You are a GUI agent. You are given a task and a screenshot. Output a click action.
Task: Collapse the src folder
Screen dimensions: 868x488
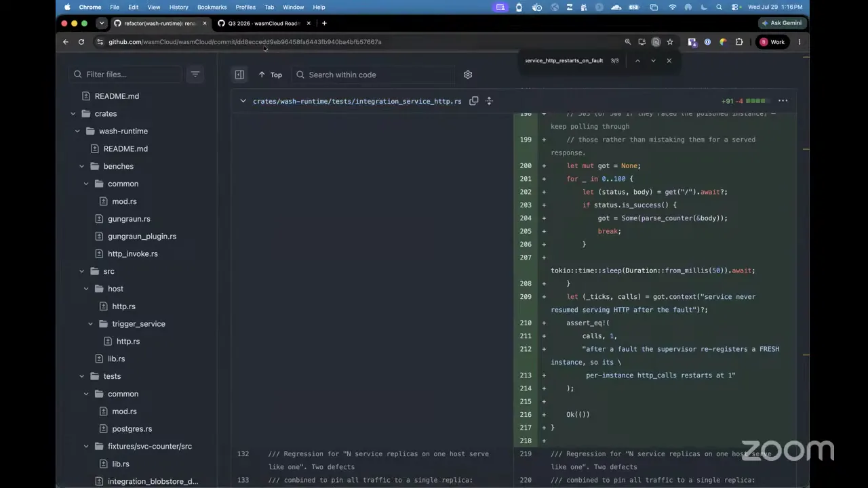pyautogui.click(x=82, y=271)
